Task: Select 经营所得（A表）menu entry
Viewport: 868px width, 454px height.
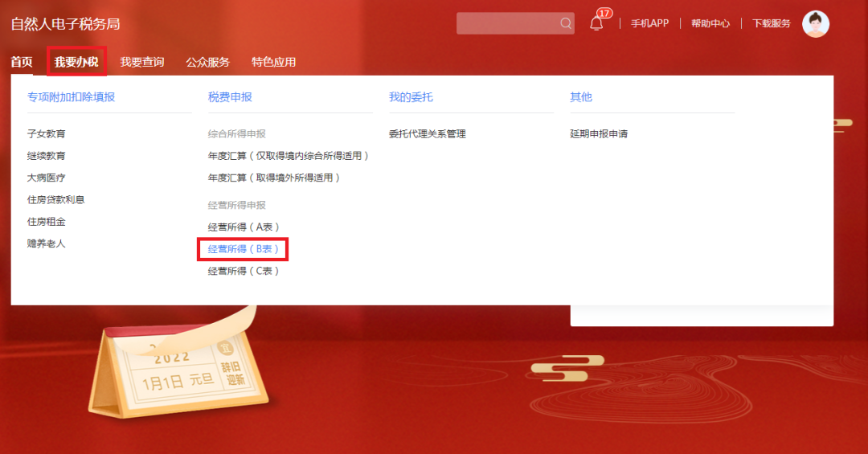Action: (x=243, y=227)
